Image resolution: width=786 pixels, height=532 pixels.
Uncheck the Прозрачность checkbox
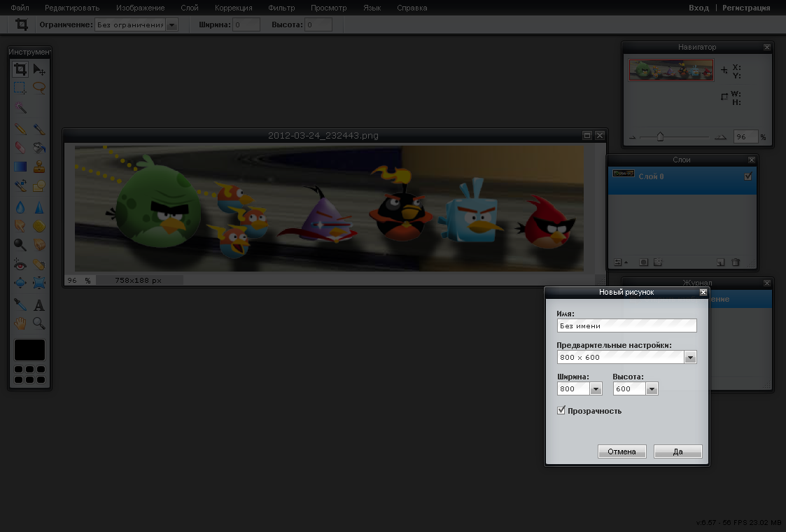[x=561, y=410]
